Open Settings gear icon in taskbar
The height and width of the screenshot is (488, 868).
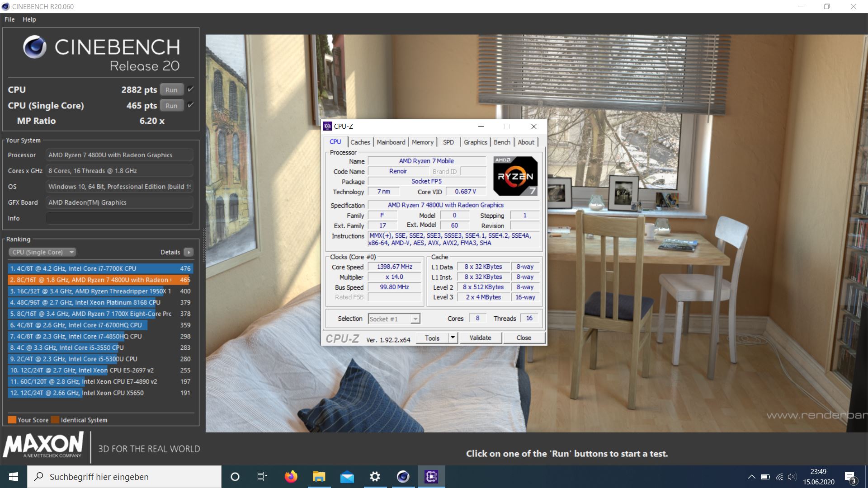coord(375,477)
